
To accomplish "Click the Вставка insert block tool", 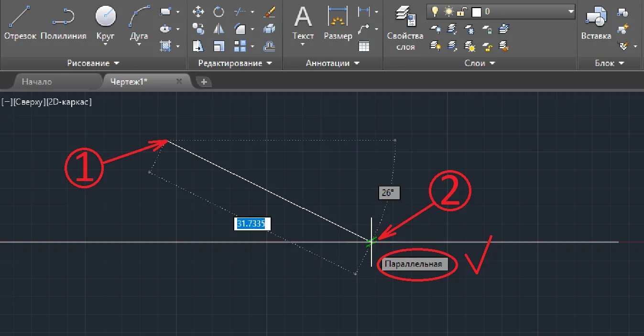I will pos(596,23).
